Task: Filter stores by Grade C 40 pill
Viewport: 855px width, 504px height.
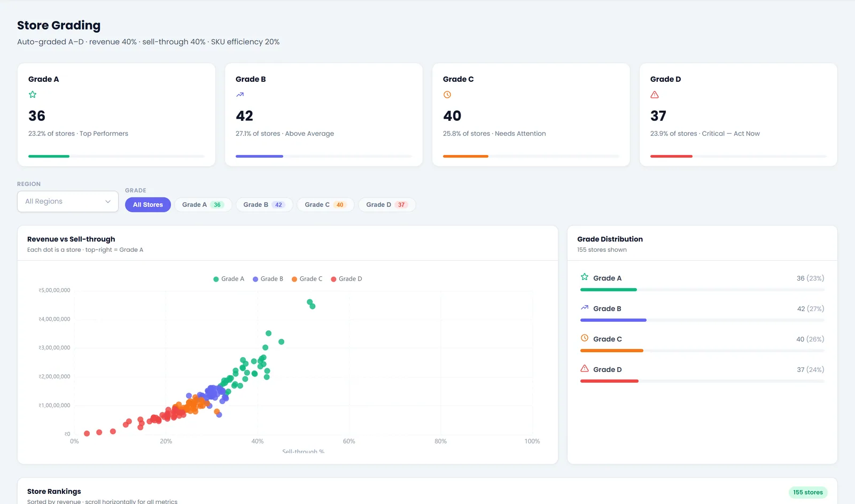Action: 325,205
